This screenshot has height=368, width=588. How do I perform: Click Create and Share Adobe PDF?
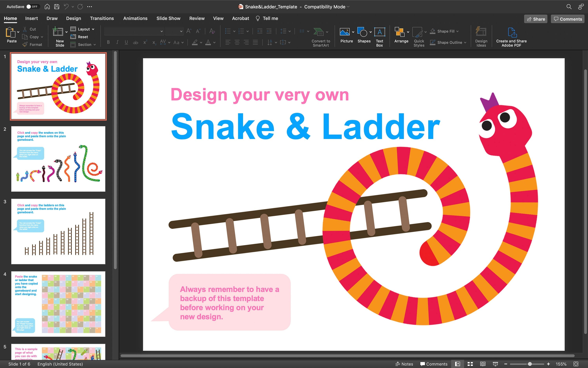pos(512,37)
